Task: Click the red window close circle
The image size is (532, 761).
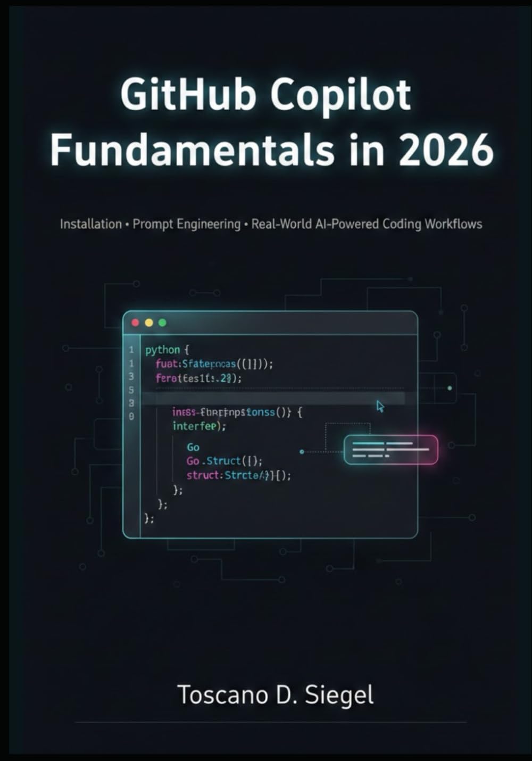Action: point(135,322)
